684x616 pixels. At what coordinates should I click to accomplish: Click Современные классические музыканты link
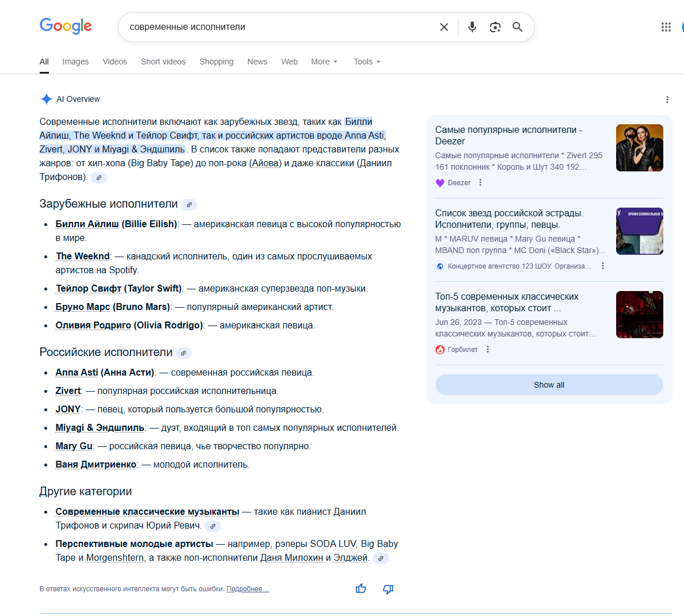147,511
